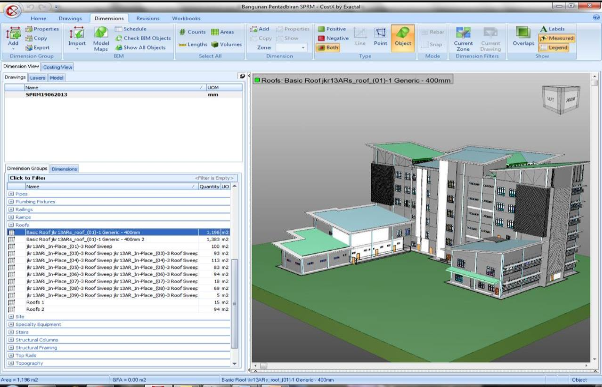The width and height of the screenshot is (602, 387).
Task: Expand the Ramps group
Action: [x=11, y=217]
